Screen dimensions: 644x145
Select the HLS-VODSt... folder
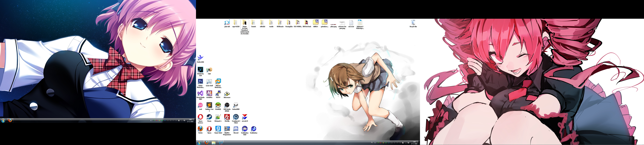click(x=298, y=23)
